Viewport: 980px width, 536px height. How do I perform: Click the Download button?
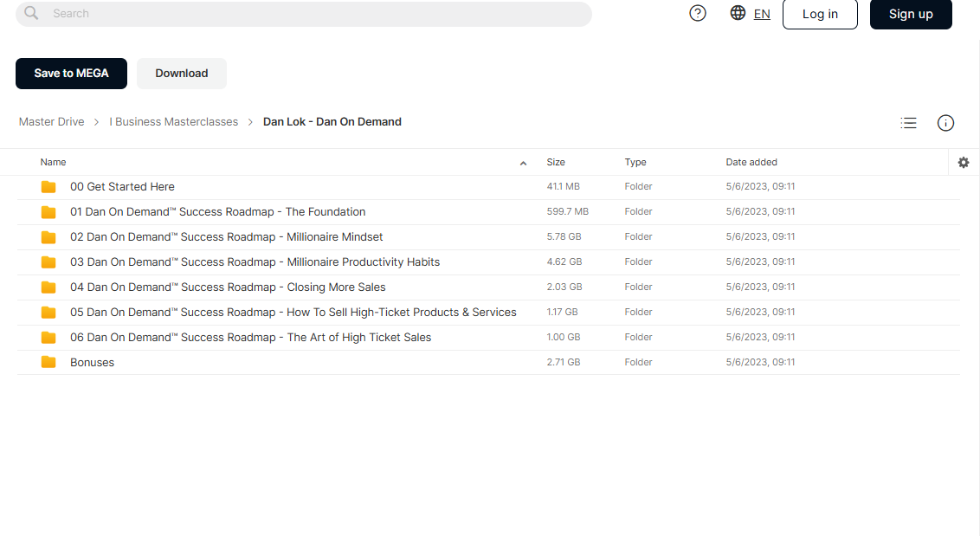click(x=181, y=74)
